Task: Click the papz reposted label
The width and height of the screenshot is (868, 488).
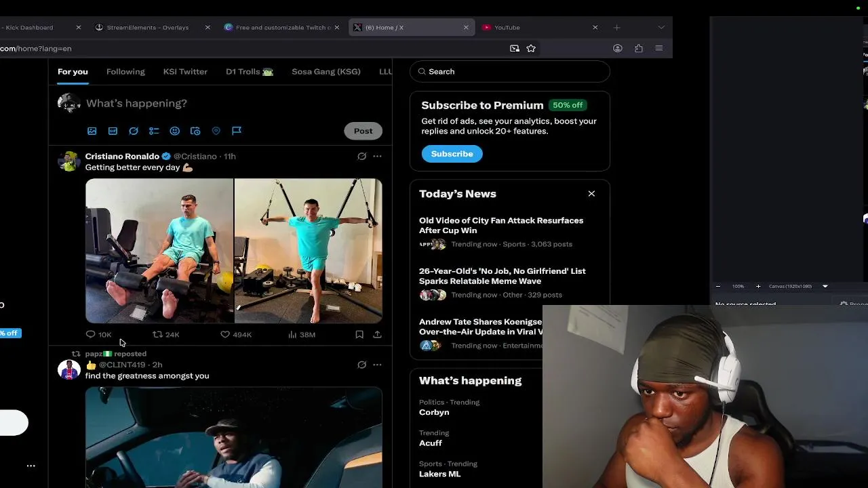Action: coord(116,354)
